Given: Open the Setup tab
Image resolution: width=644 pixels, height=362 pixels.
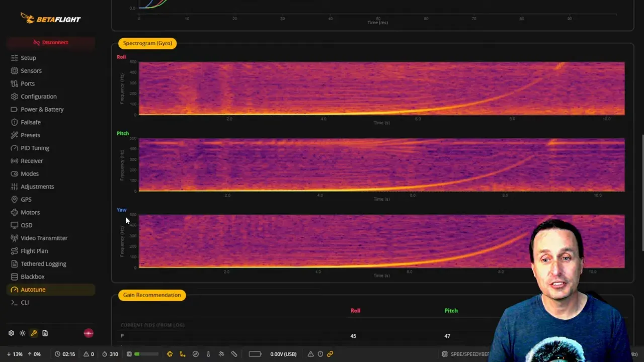Looking at the screenshot, I should pos(50,58).
